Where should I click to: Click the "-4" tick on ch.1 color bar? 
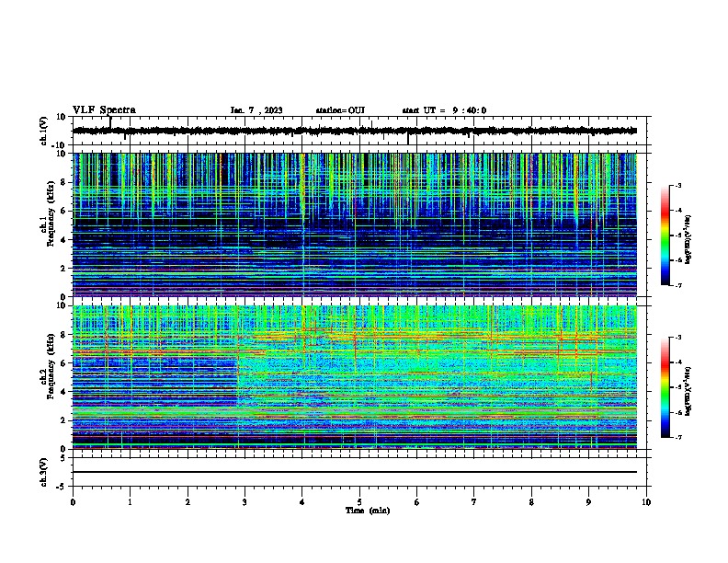(678, 211)
